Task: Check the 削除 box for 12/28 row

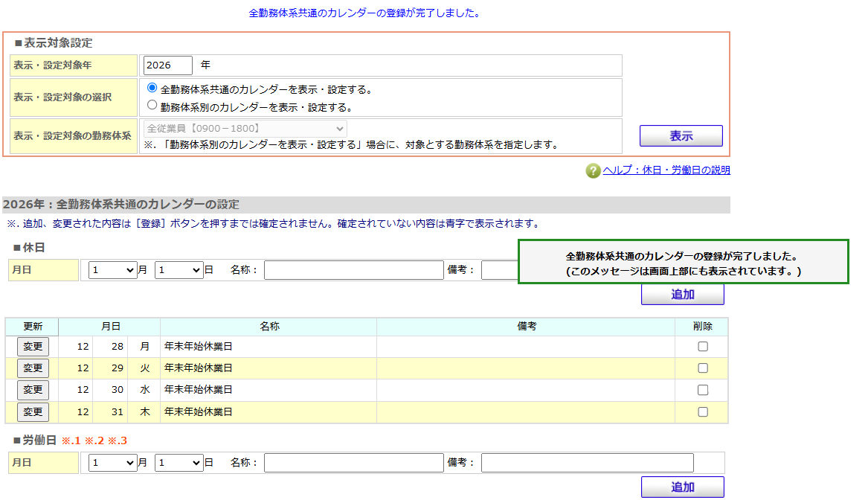Action: point(703,347)
